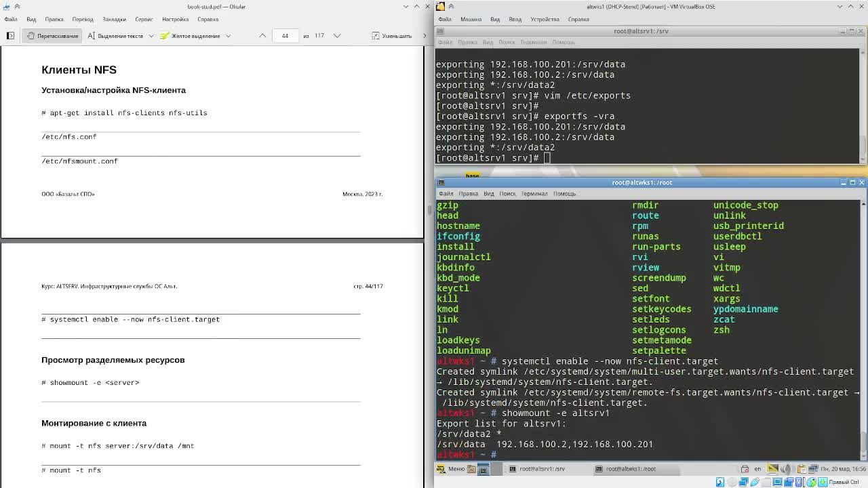The image size is (868, 488).
Task: Go to next page in Okular
Action: [x=337, y=35]
